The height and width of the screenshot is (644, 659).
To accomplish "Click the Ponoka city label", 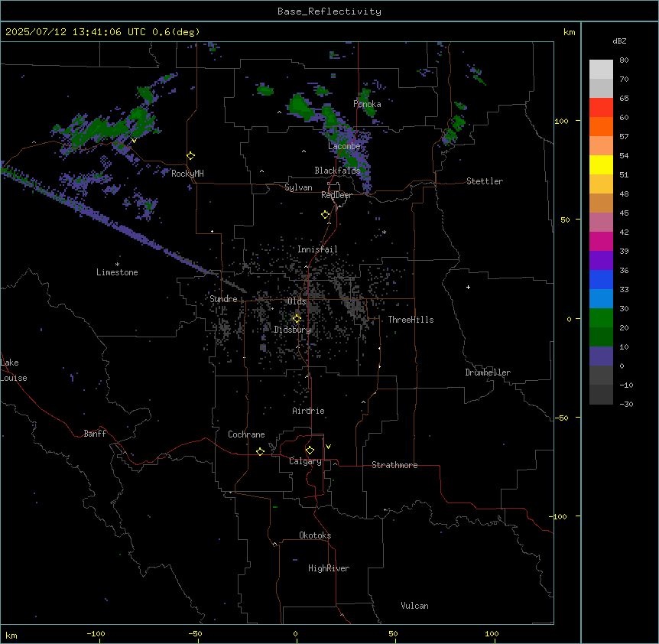I will [367, 104].
